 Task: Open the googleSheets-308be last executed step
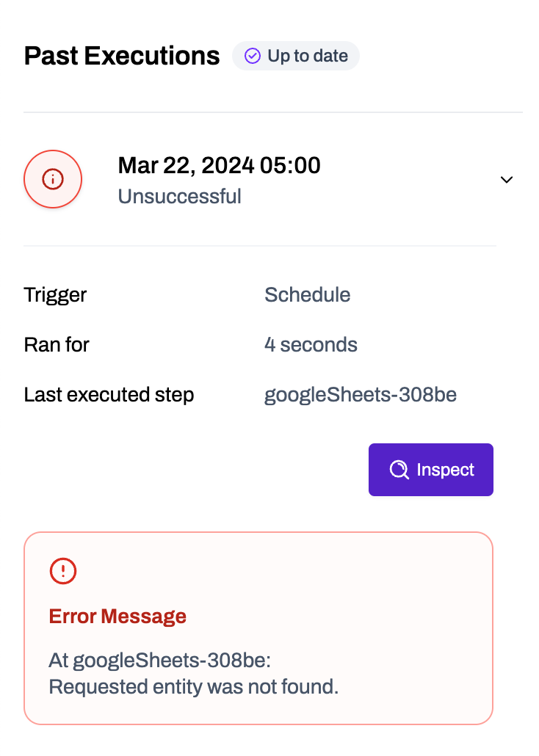[x=360, y=395]
